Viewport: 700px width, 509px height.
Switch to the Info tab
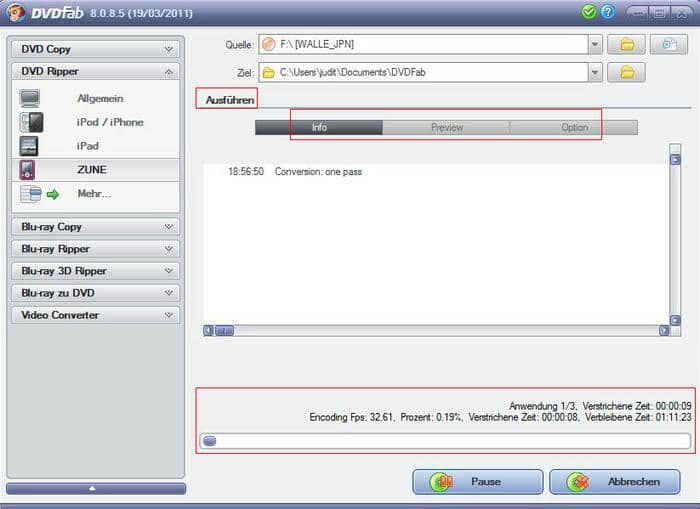click(319, 128)
